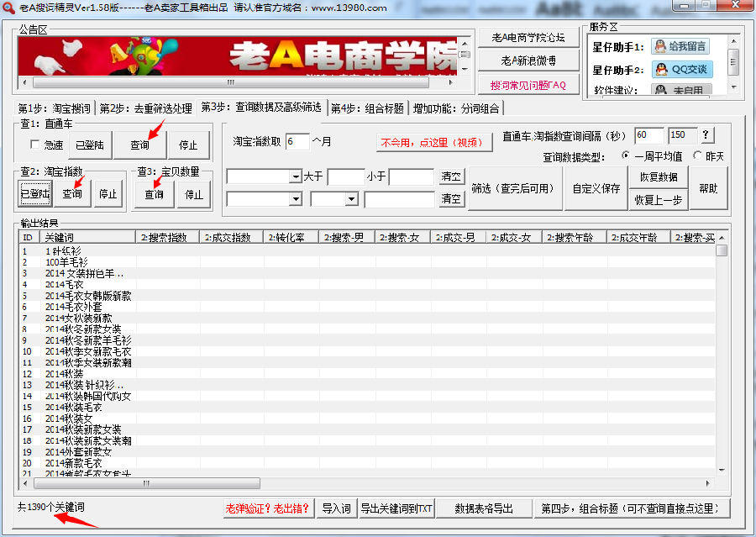The width and height of the screenshot is (756, 537).
Task: Click 查询 button in 宝贝数量 group
Action: click(154, 194)
